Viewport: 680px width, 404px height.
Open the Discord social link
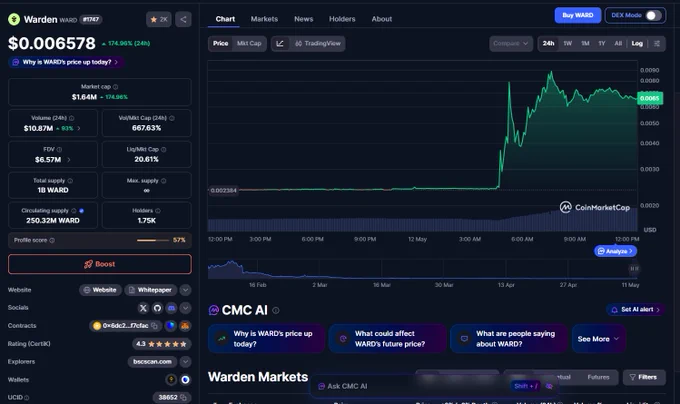[172, 308]
